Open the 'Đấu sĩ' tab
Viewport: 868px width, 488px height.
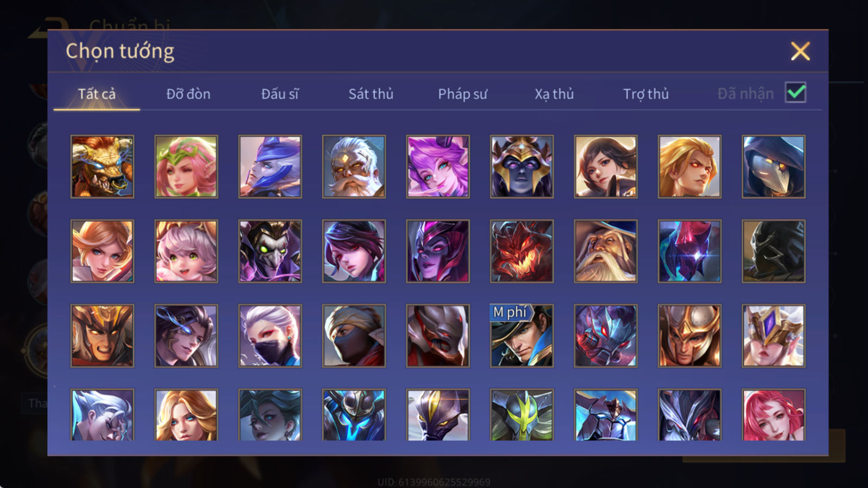279,94
